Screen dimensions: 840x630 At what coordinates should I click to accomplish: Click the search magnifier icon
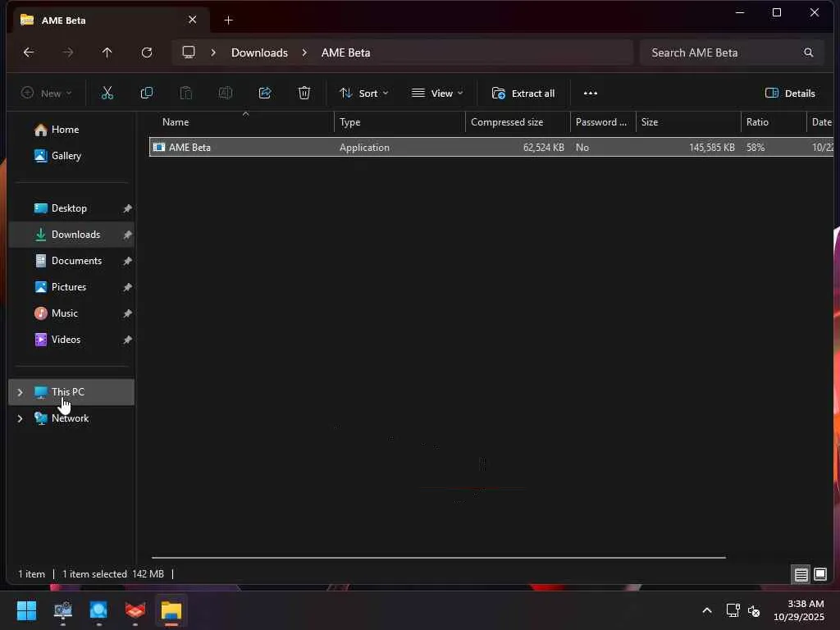pos(808,52)
